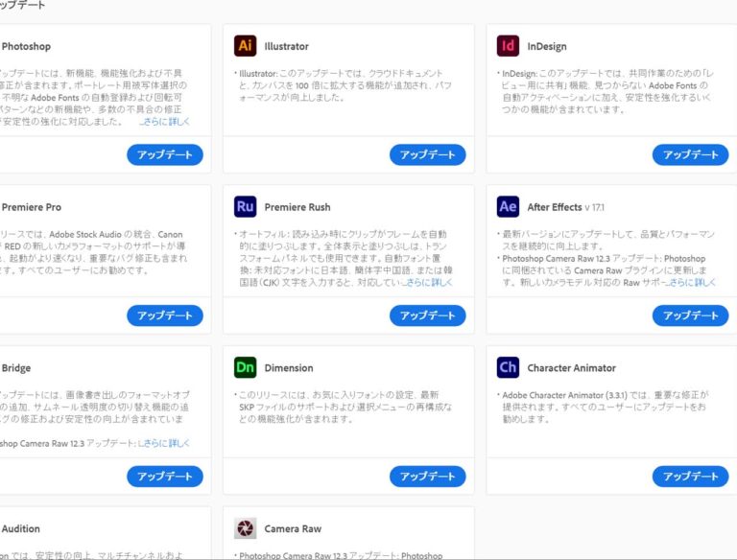Click the InDesign card title

[x=547, y=47]
